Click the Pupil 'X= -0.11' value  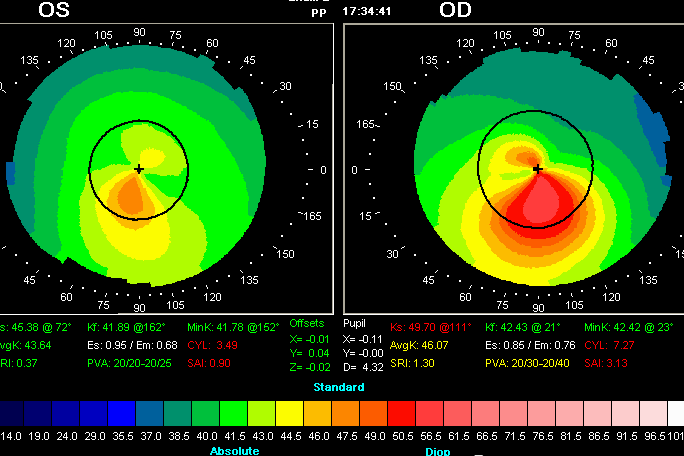[363, 339]
